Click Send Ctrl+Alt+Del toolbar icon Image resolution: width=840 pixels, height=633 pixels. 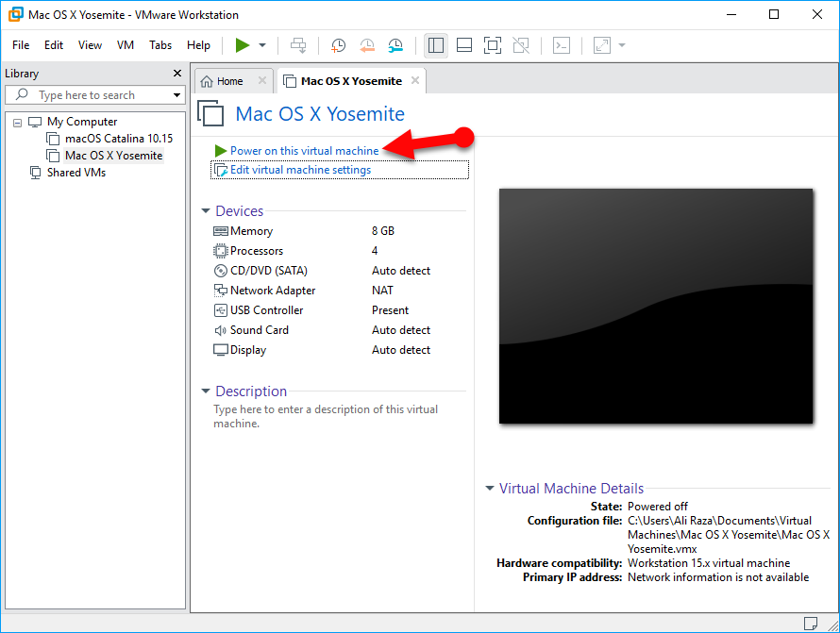coord(298,45)
